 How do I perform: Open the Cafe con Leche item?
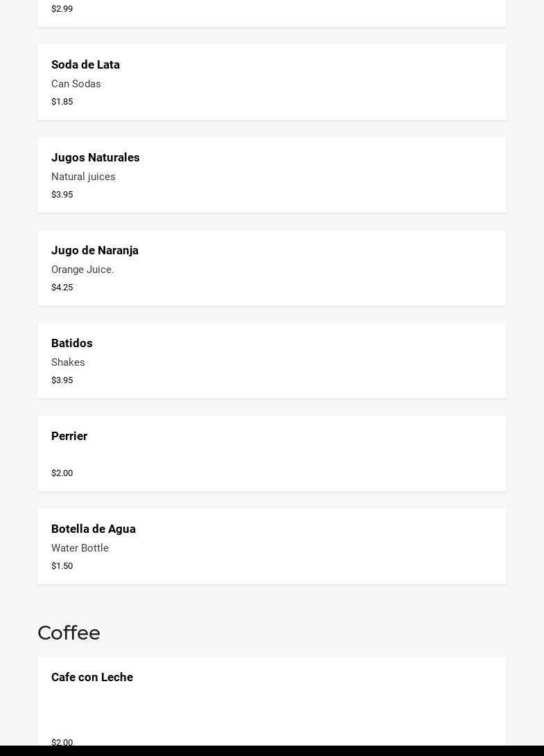coord(92,677)
